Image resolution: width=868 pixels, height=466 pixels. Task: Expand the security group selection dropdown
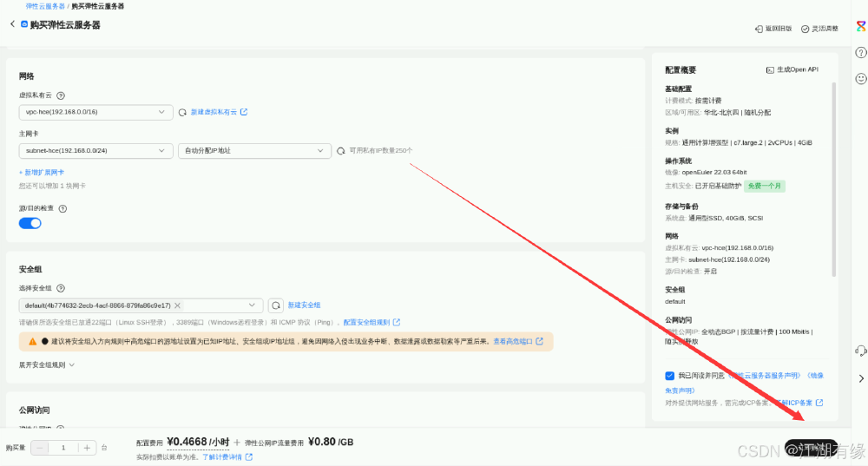pyautogui.click(x=252, y=305)
